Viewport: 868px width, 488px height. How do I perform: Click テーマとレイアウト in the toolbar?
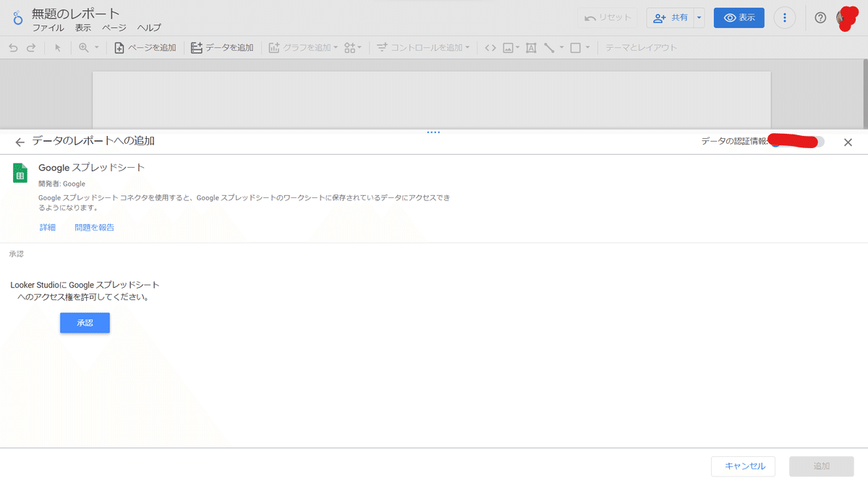pyautogui.click(x=641, y=48)
